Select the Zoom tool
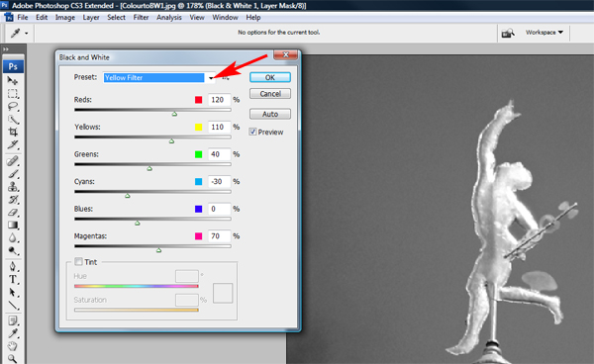This screenshot has height=364, width=594. 13,359
